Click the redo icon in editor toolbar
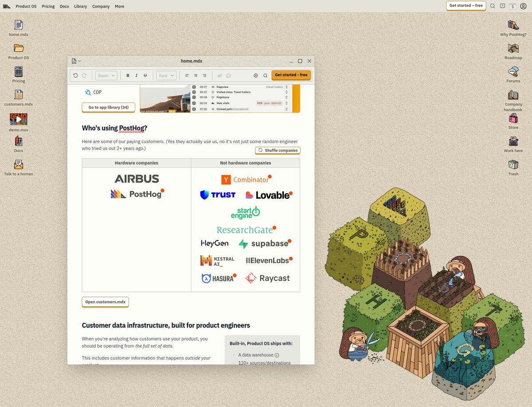532x407 pixels. 84,76
